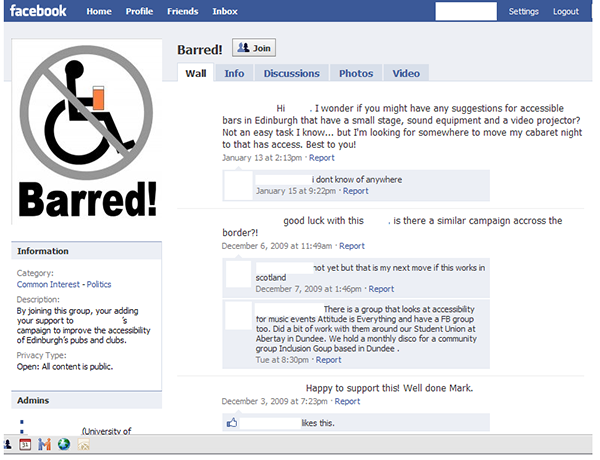
Task: Click the Barred! group logo image
Action: 87,131
